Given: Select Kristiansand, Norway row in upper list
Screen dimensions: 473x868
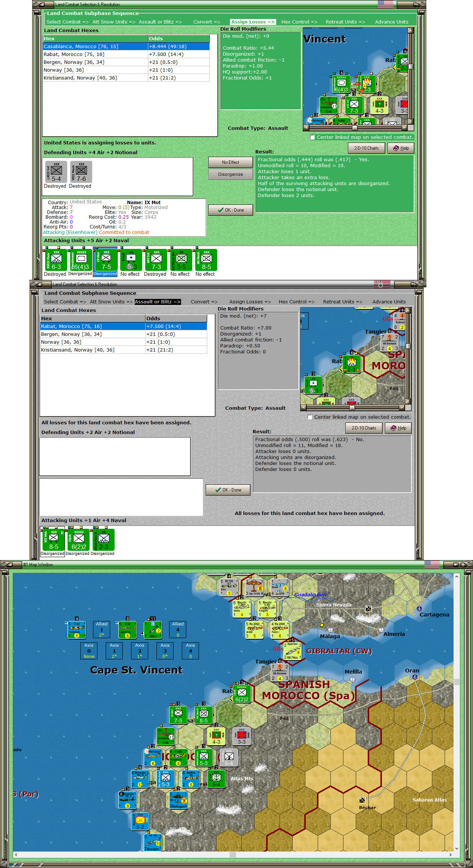Looking at the screenshot, I should click(x=126, y=78).
